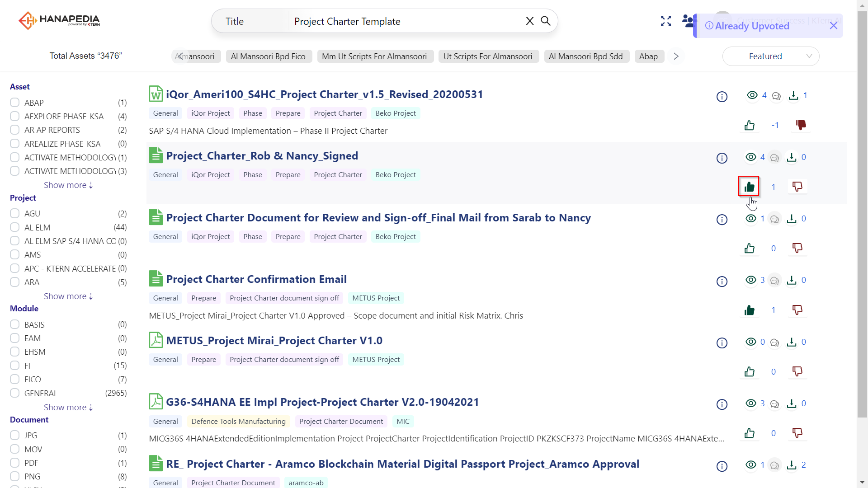Open the Featured sort dropdown
868x488 pixels.
771,56
